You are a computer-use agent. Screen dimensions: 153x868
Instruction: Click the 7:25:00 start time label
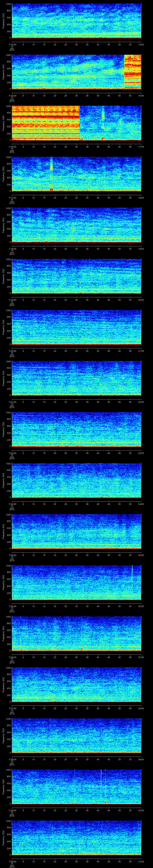pos(12,606)
